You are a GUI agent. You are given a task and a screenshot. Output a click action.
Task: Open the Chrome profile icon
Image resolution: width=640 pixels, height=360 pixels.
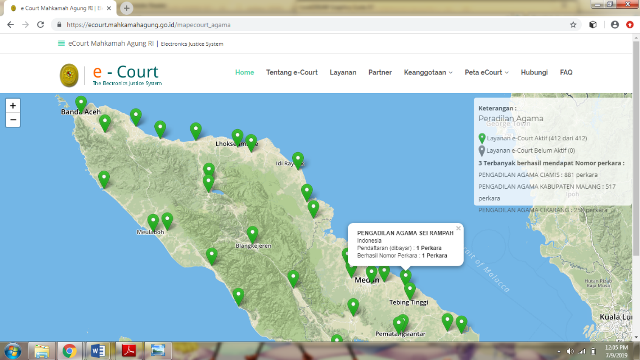tap(615, 25)
